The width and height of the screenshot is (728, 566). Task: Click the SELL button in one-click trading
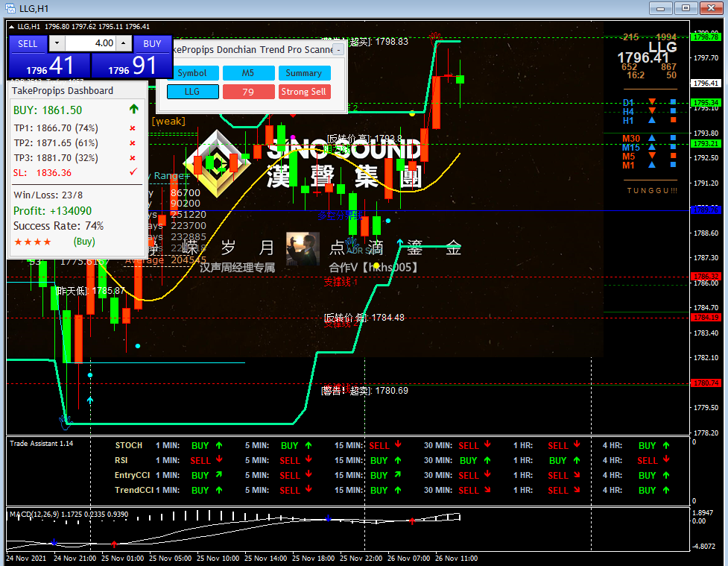(28, 44)
